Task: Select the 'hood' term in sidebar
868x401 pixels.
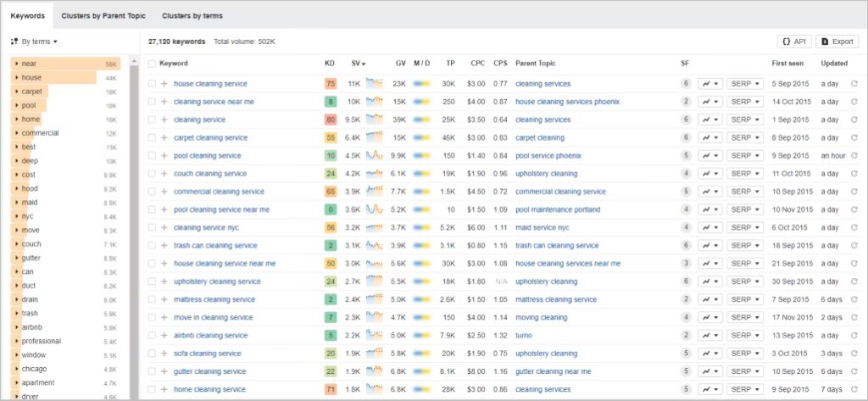Action: pos(30,189)
